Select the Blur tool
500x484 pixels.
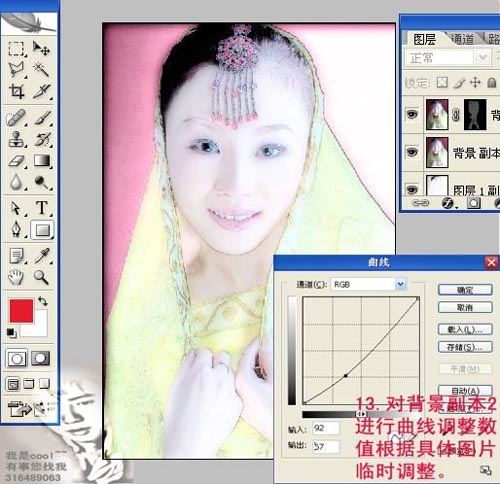tap(16, 182)
